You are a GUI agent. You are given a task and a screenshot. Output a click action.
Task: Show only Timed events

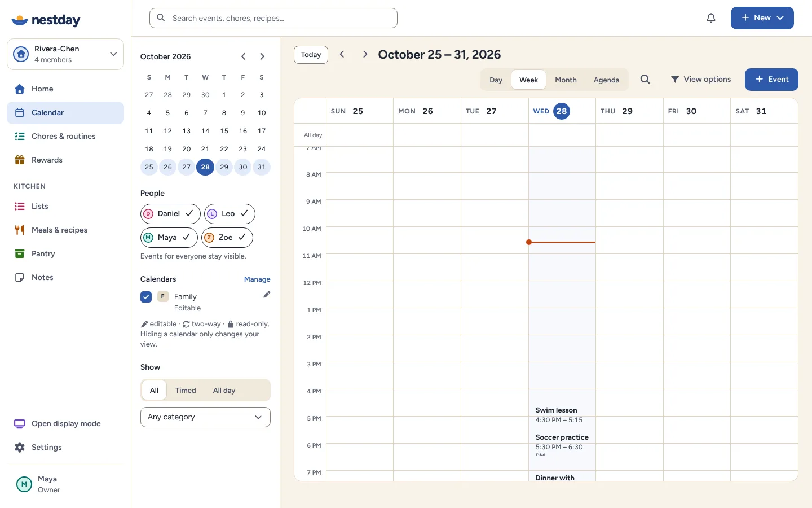click(186, 391)
